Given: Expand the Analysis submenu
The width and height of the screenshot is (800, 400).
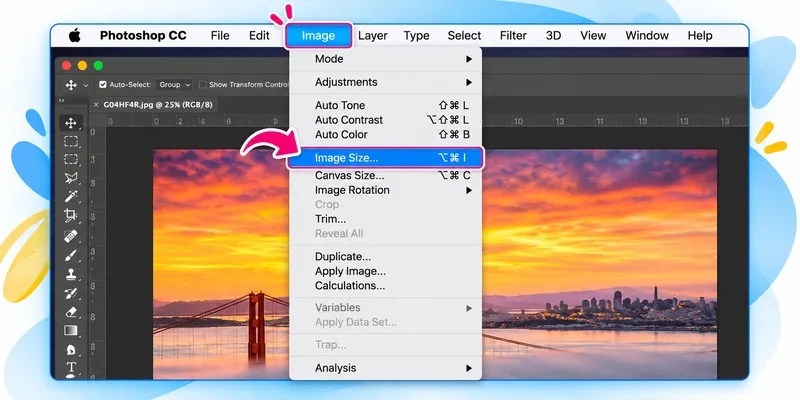Looking at the screenshot, I should (x=386, y=368).
